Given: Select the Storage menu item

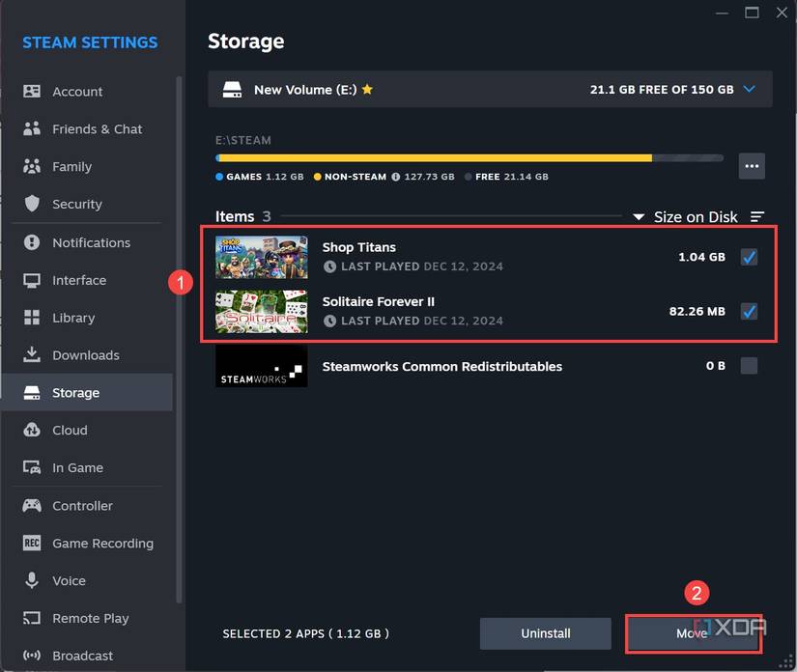Looking at the screenshot, I should (x=87, y=393).
